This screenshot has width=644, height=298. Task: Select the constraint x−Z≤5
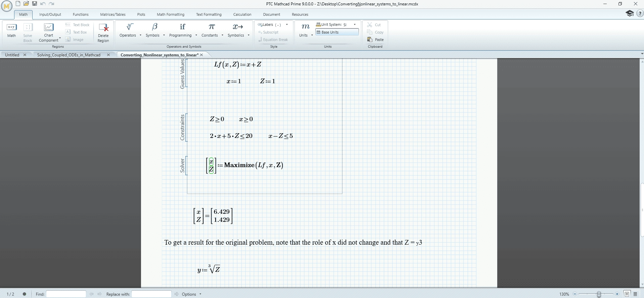(x=281, y=136)
